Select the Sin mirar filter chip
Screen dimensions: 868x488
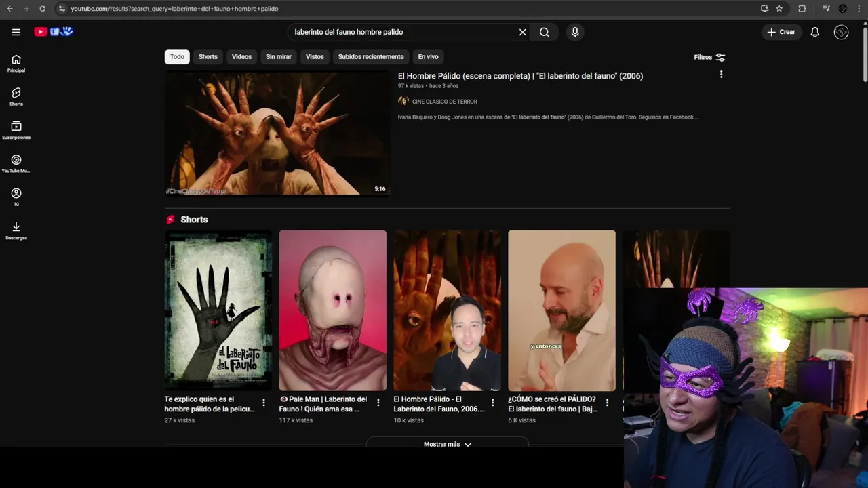coord(279,57)
